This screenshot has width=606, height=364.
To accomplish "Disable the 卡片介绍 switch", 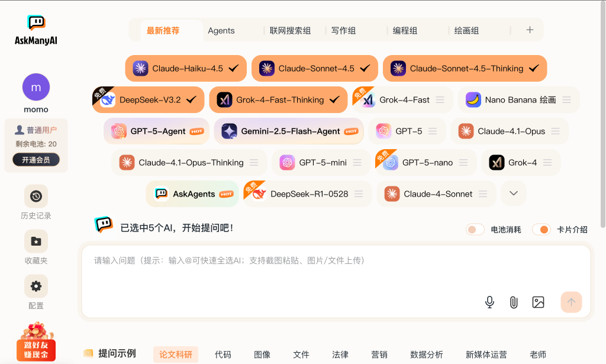I will [541, 230].
